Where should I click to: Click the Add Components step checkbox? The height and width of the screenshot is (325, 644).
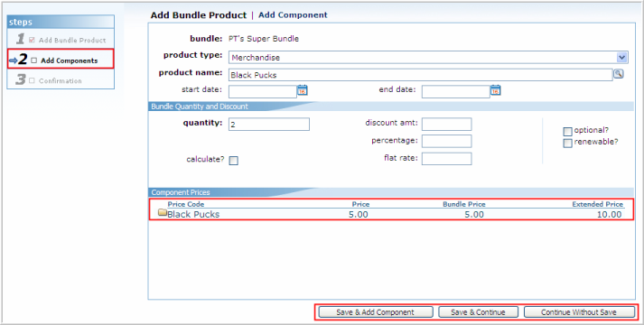[33, 60]
